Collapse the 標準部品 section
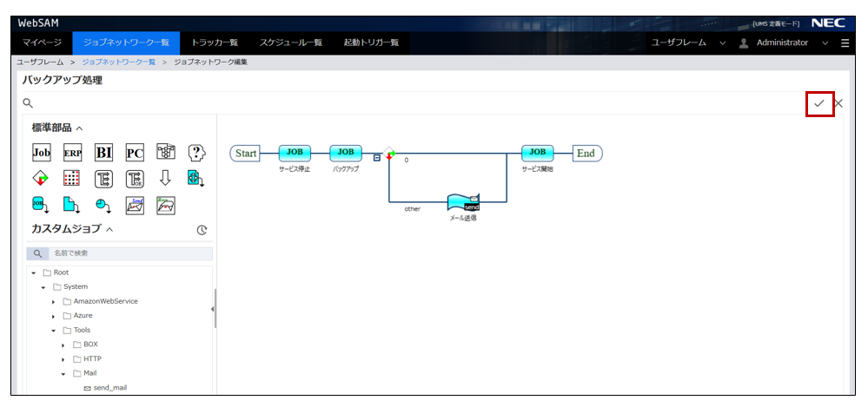This screenshot has width=868, height=407. point(79,128)
